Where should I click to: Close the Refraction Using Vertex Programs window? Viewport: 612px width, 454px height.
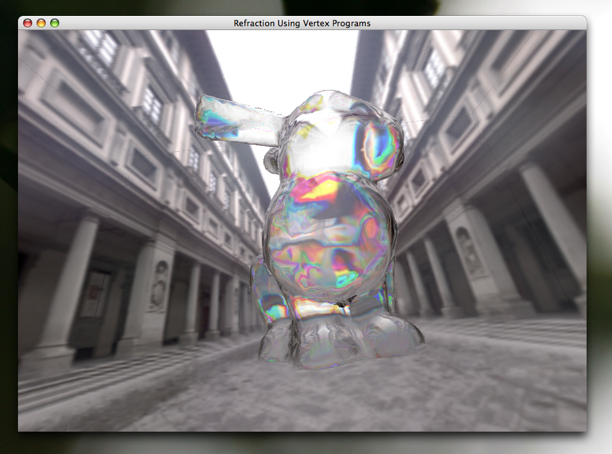coord(27,23)
